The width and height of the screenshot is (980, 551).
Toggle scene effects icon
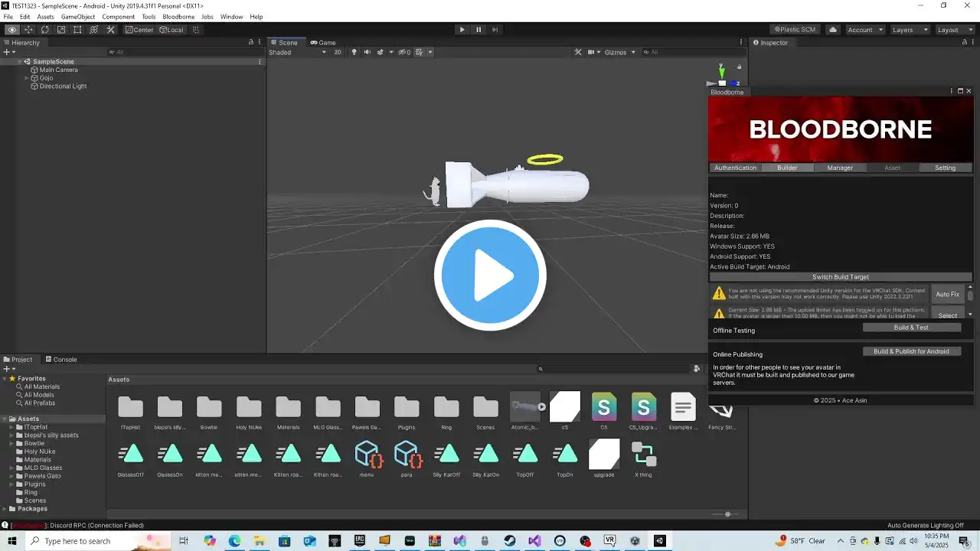click(x=381, y=52)
